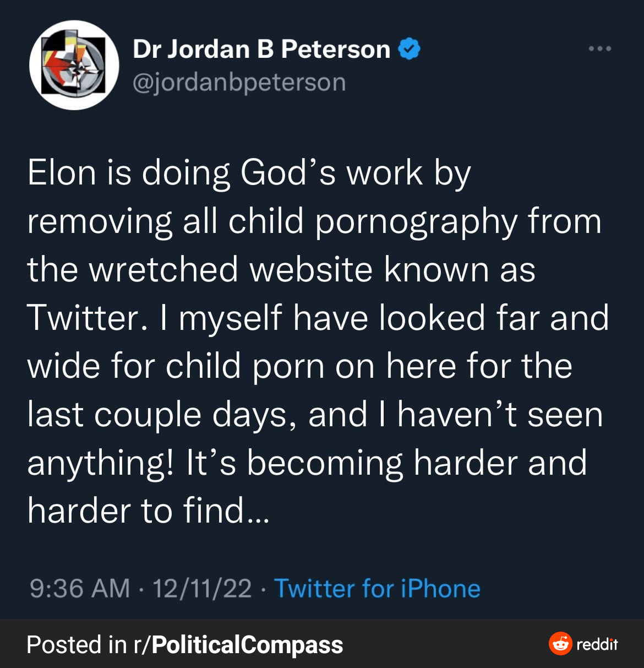
Task: Click the word "Elon" in the tweet
Action: (62, 172)
